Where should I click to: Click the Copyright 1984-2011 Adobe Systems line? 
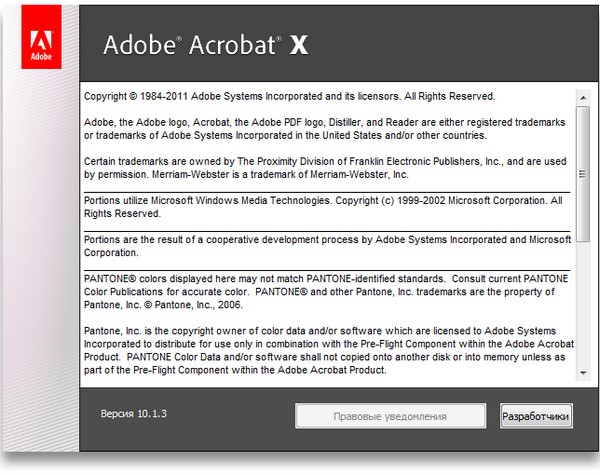click(x=289, y=96)
